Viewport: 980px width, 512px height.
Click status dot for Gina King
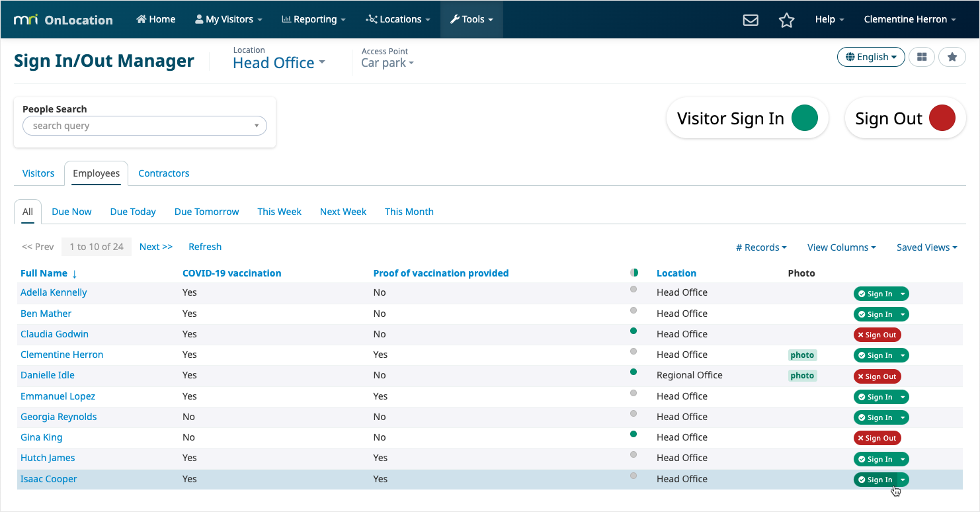[x=633, y=434]
